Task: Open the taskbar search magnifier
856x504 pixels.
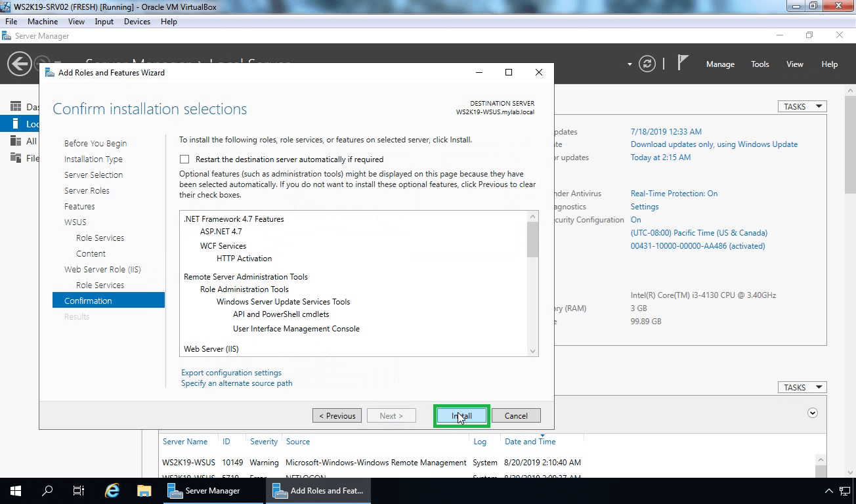Action: pos(47,490)
